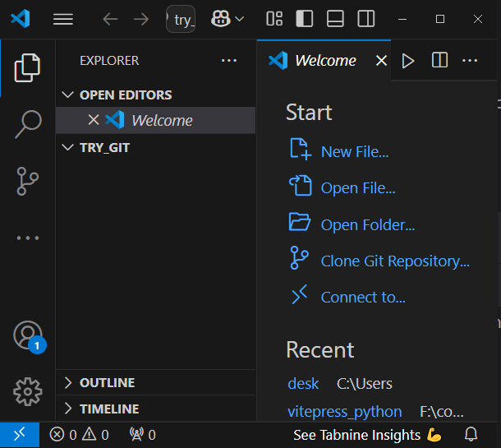Open the Source Control view
The image size is (501, 448).
coord(28,181)
